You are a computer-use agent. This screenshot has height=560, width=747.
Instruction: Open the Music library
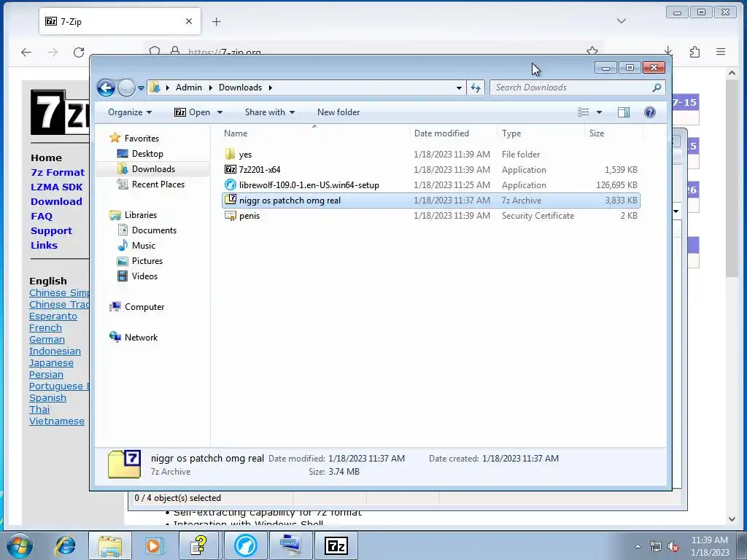144,246
